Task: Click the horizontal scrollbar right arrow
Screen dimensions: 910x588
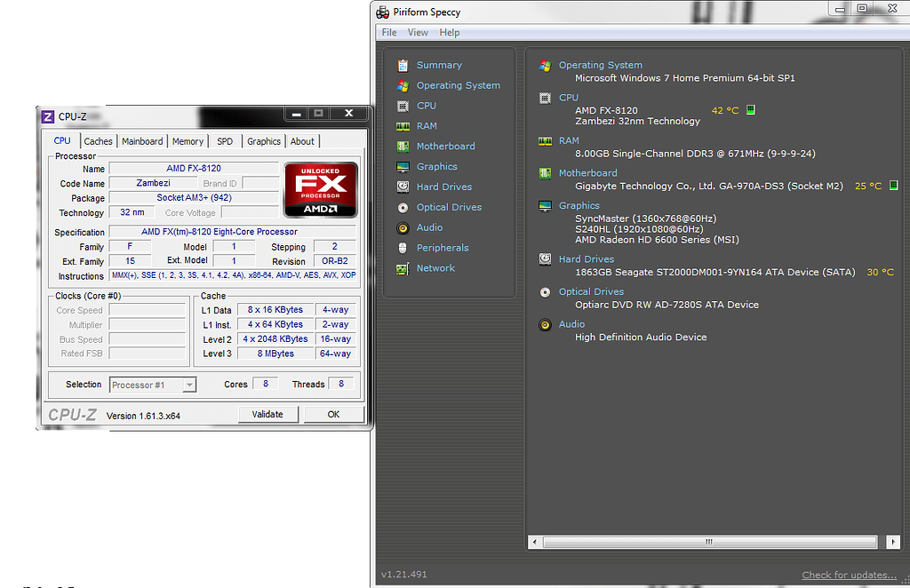Action: click(x=893, y=542)
